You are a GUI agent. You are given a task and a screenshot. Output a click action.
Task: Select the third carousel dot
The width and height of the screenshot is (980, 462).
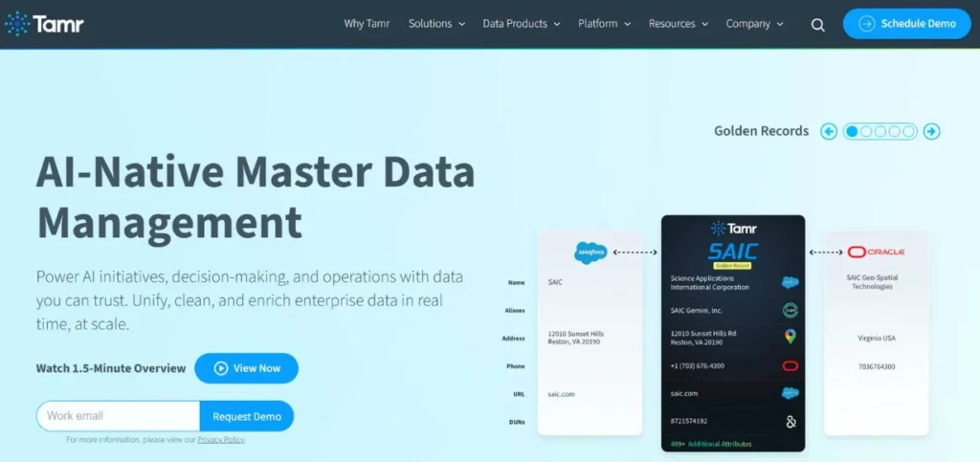880,132
